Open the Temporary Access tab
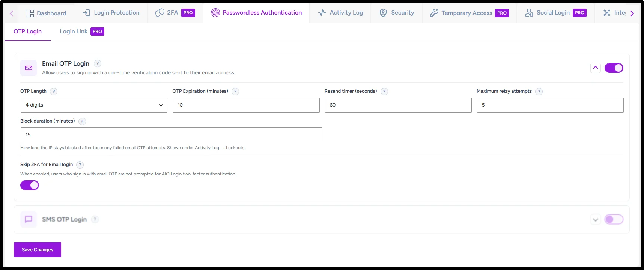Viewport: 644px width, 270px height. pos(469,13)
